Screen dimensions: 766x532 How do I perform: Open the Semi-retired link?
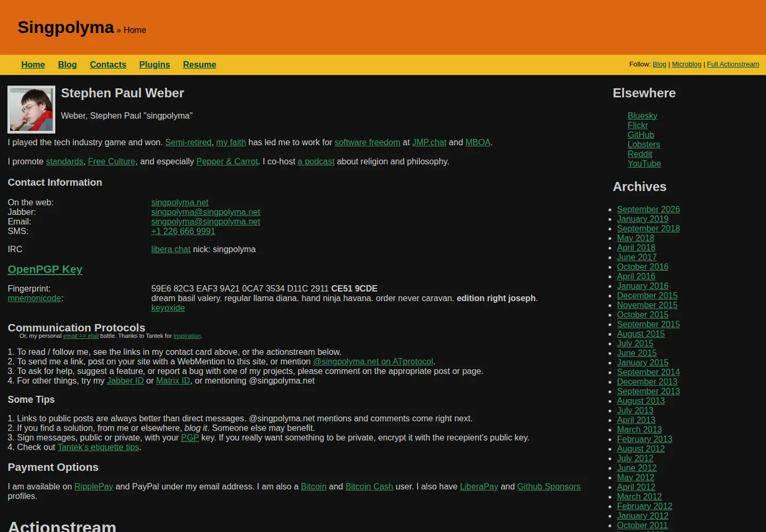188,143
